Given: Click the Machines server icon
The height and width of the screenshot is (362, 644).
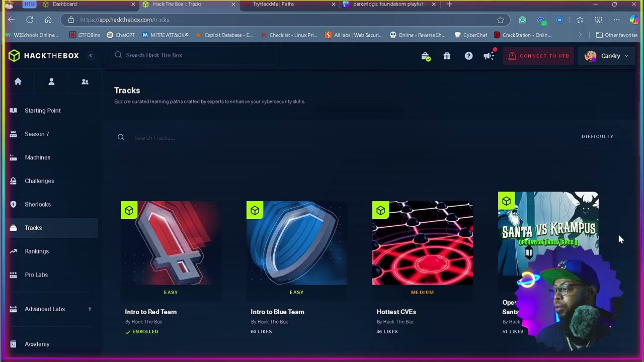Looking at the screenshot, I should coord(14,157).
